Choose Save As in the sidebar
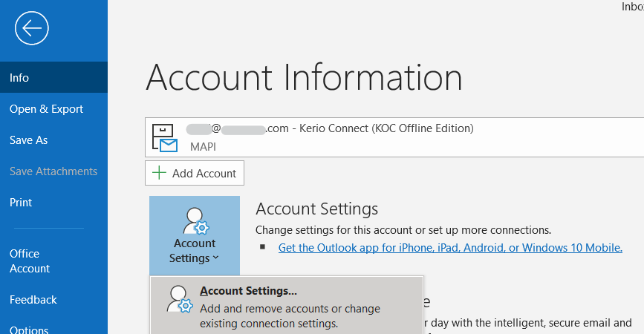The height and width of the screenshot is (334, 644). (53, 140)
